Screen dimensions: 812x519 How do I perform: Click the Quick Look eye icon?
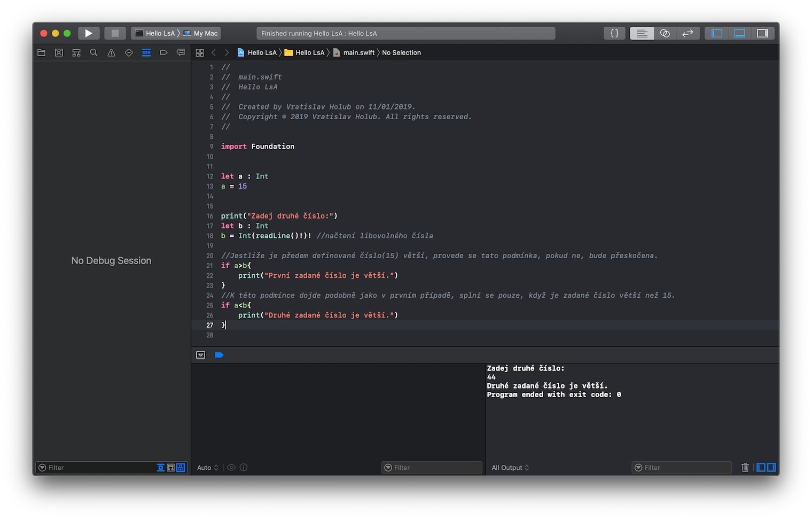(x=231, y=468)
